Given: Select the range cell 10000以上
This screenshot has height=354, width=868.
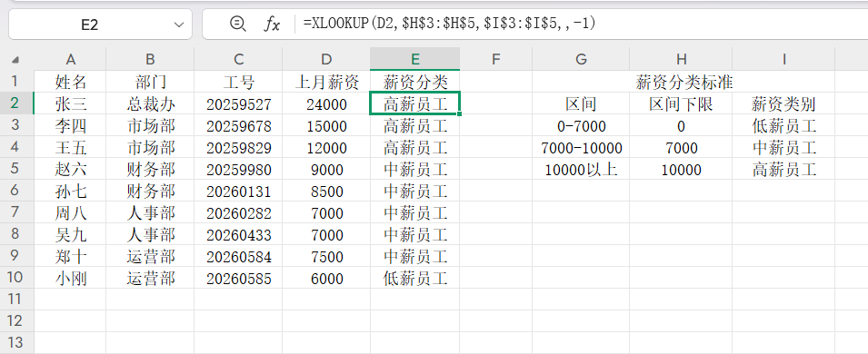Looking at the screenshot, I should click(581, 169).
